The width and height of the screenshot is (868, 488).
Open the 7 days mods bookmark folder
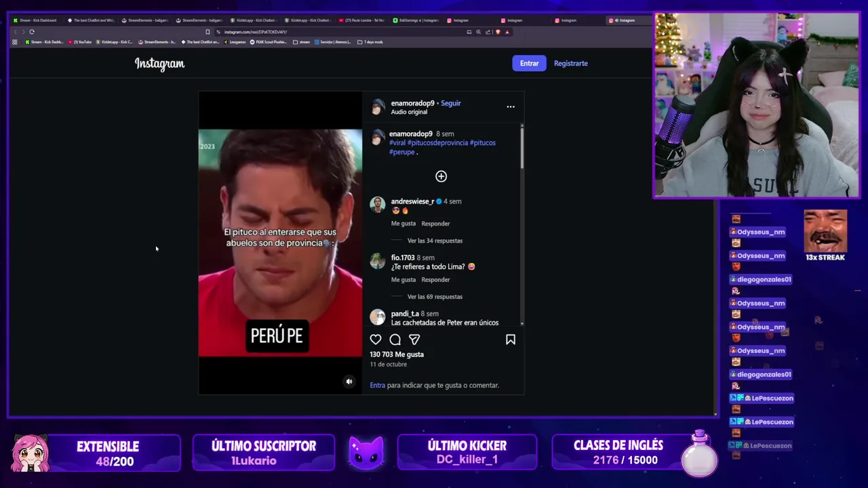pos(370,42)
